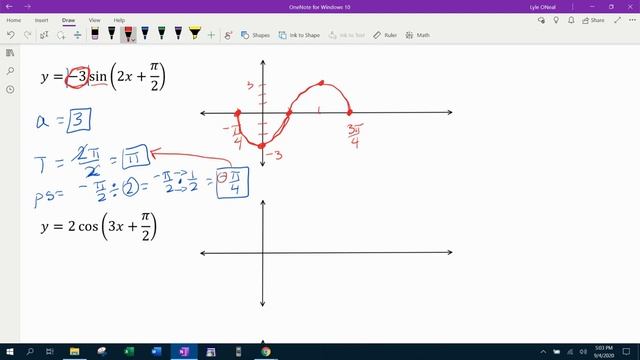This screenshot has width=640, height=360.
Task: Switch to the View tab
Action: click(94, 20)
